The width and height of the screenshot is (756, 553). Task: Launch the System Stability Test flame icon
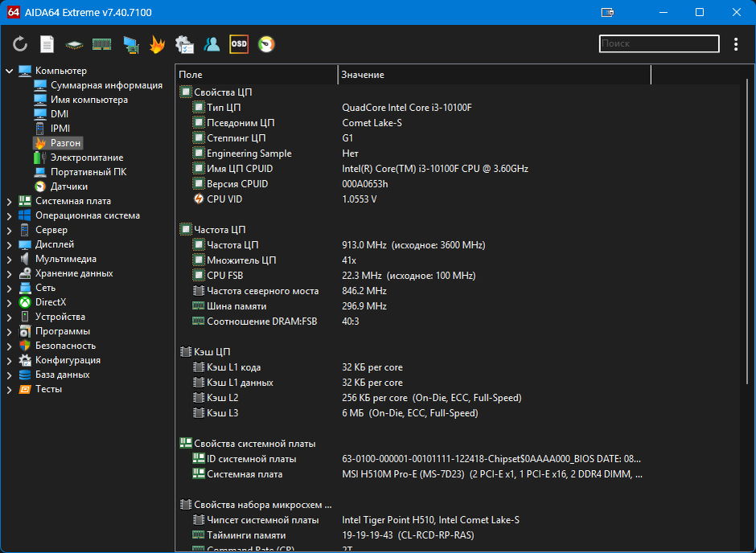(x=157, y=44)
